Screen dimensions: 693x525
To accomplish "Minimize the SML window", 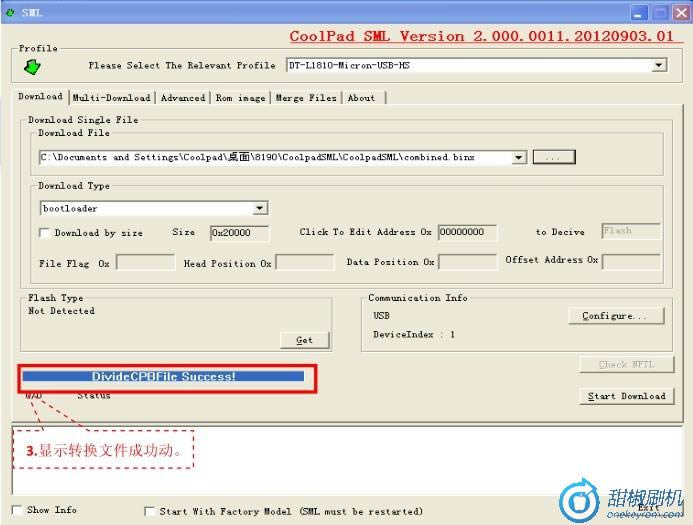I will [x=638, y=12].
